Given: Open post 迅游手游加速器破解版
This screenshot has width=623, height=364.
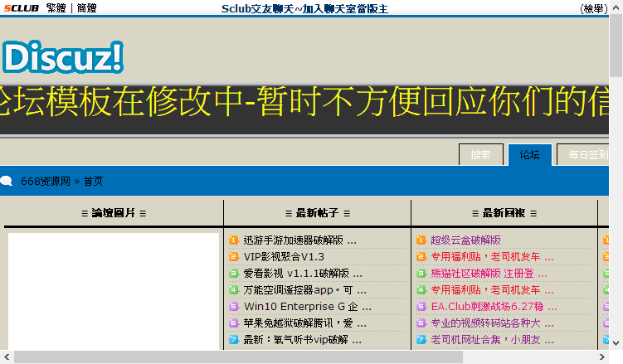Looking at the screenshot, I should pos(300,240).
